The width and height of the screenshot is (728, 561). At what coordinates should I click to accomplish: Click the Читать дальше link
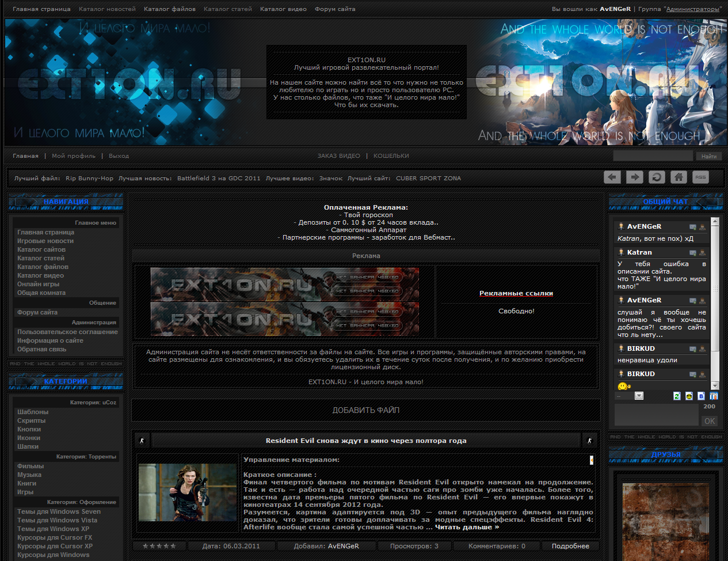pos(467,527)
